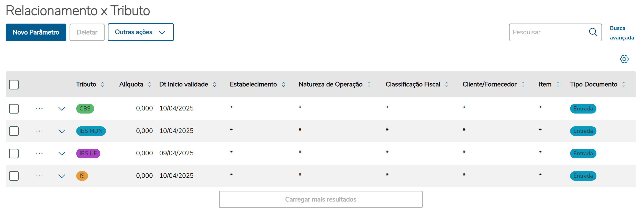This screenshot has height=214, width=644.
Task: Toggle the select-all header checkbox
Action: coord(14,85)
